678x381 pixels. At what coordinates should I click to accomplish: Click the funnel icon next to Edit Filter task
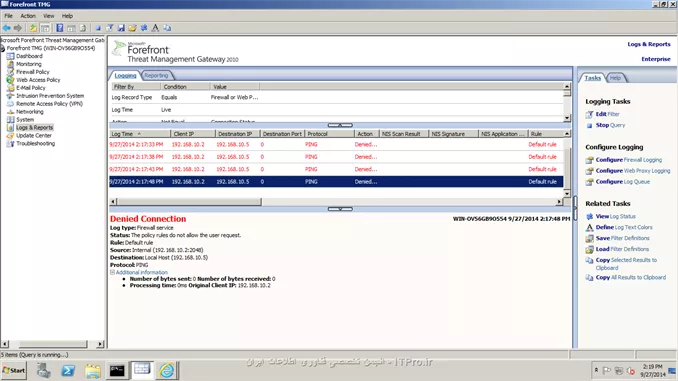pos(589,114)
